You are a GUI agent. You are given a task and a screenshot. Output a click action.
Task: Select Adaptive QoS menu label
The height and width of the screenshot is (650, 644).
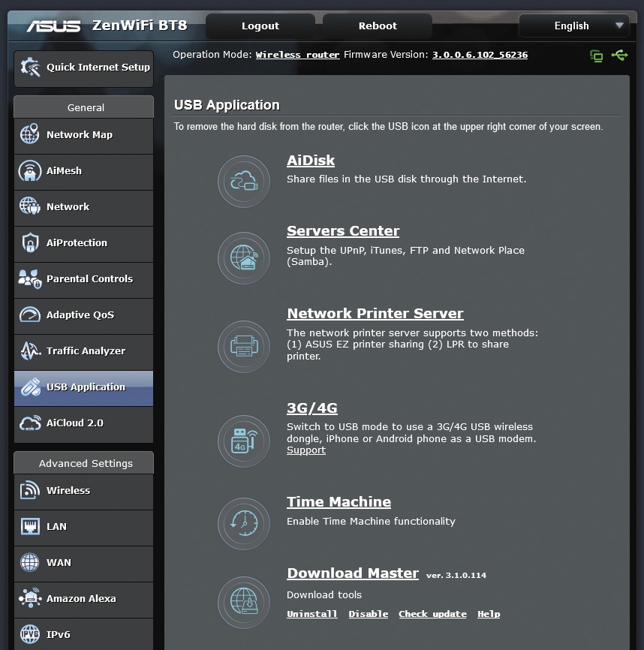(x=80, y=314)
